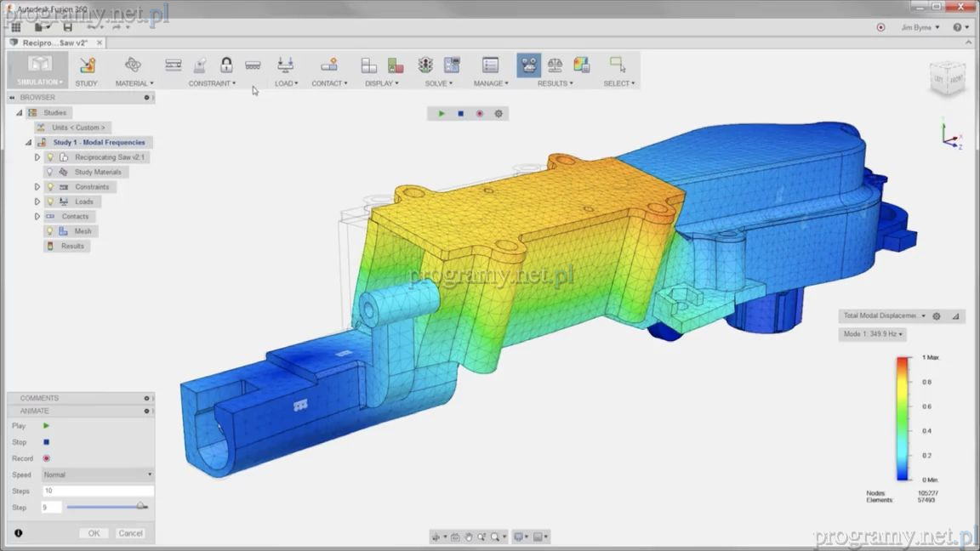Toggle lightbulb visibility for Mesh
The width and height of the screenshot is (980, 551).
pos(50,231)
